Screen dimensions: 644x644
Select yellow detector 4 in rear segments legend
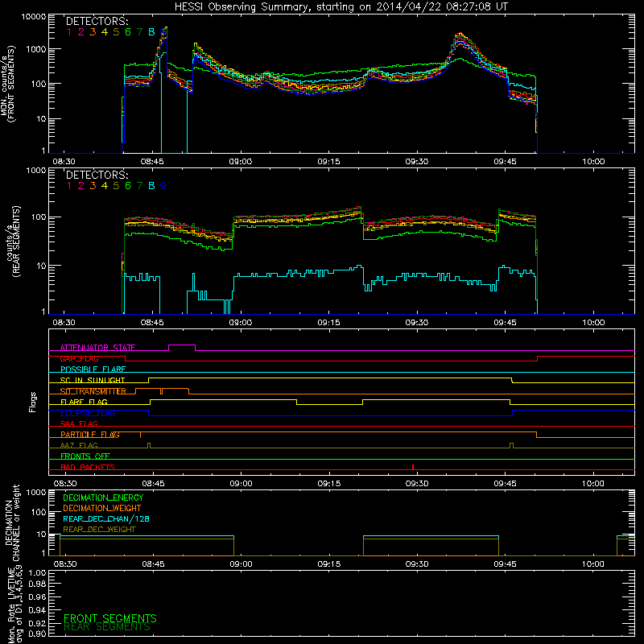tap(105, 186)
